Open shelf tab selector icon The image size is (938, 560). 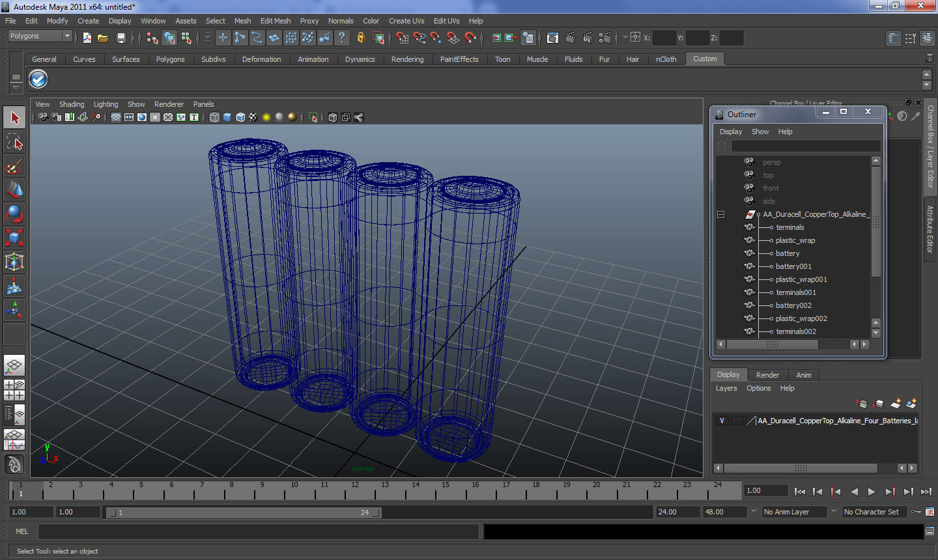tap(16, 77)
